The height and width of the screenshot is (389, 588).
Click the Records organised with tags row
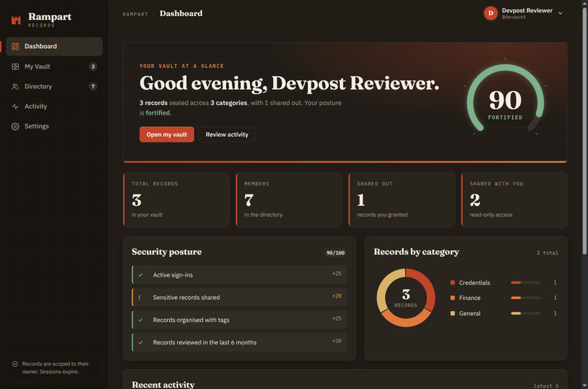point(239,320)
